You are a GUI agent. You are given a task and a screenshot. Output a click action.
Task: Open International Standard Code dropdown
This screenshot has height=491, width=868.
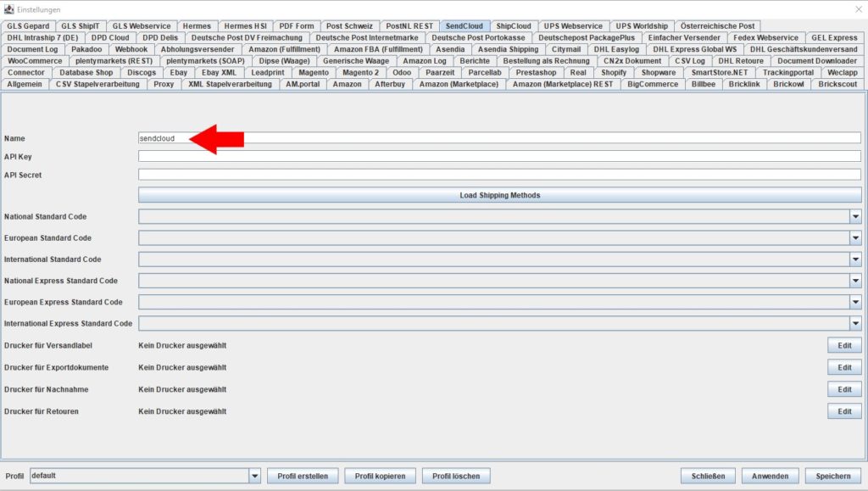tap(855, 259)
